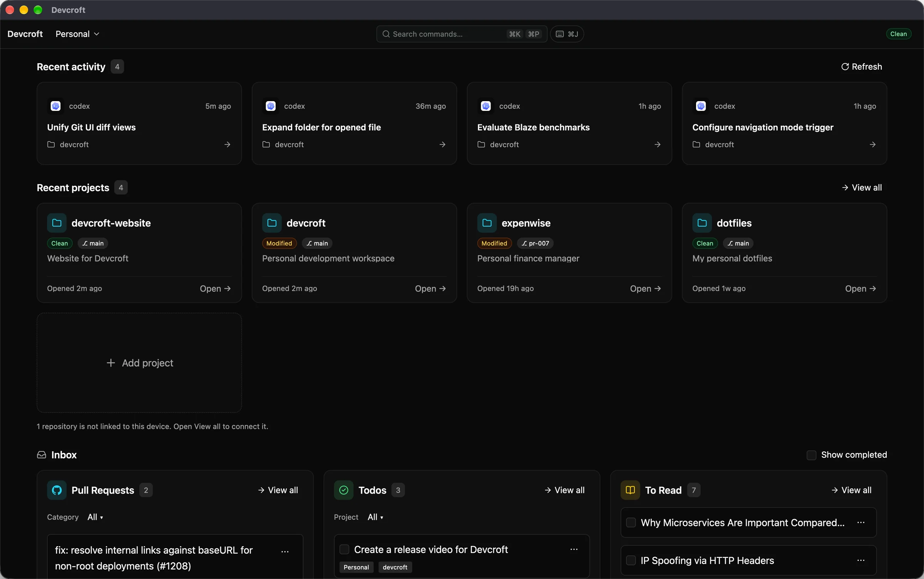Mark Why Microservices article as read
924x579 pixels.
coord(631,522)
